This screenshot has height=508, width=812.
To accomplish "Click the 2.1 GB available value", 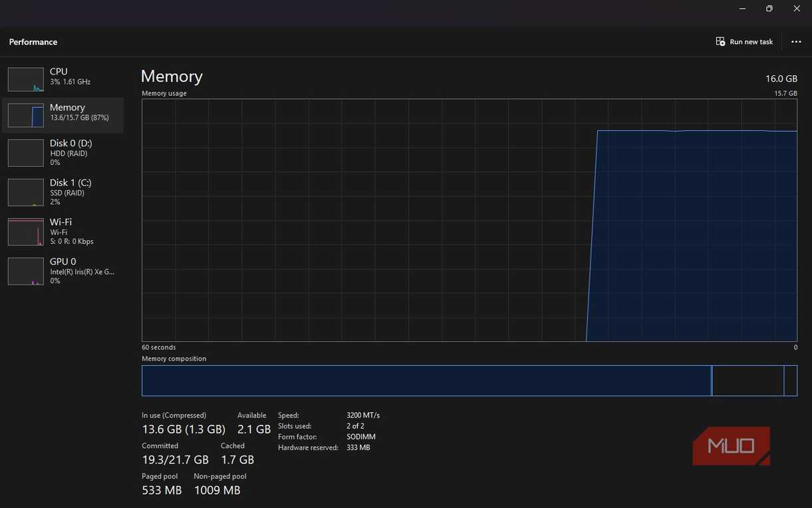I will pos(254,430).
